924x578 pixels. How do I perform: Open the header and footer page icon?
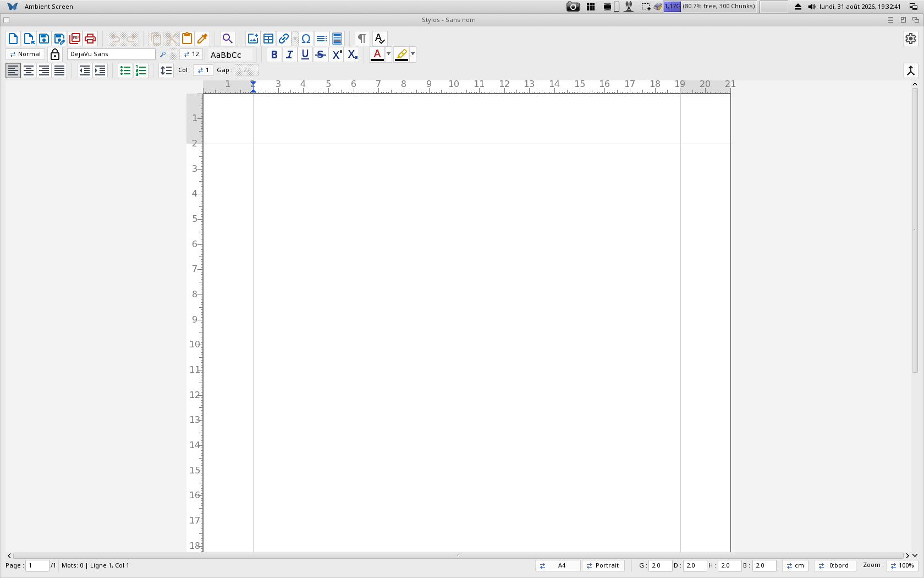(x=337, y=39)
